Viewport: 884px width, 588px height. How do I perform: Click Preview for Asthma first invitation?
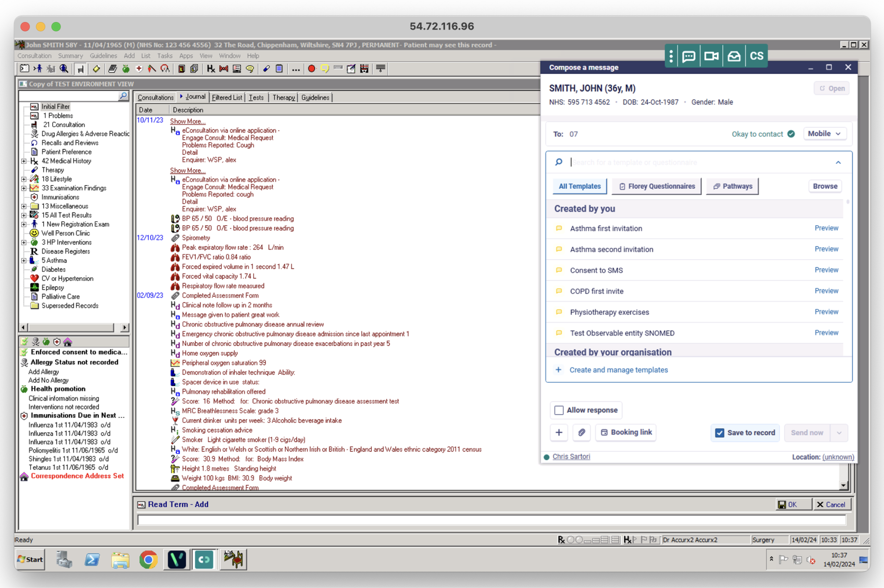tap(826, 228)
